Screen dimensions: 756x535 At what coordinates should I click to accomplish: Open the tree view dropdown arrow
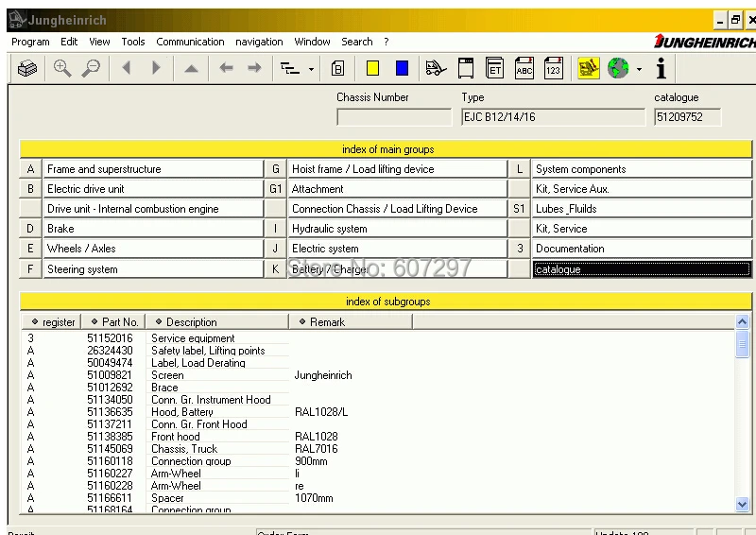[311, 69]
